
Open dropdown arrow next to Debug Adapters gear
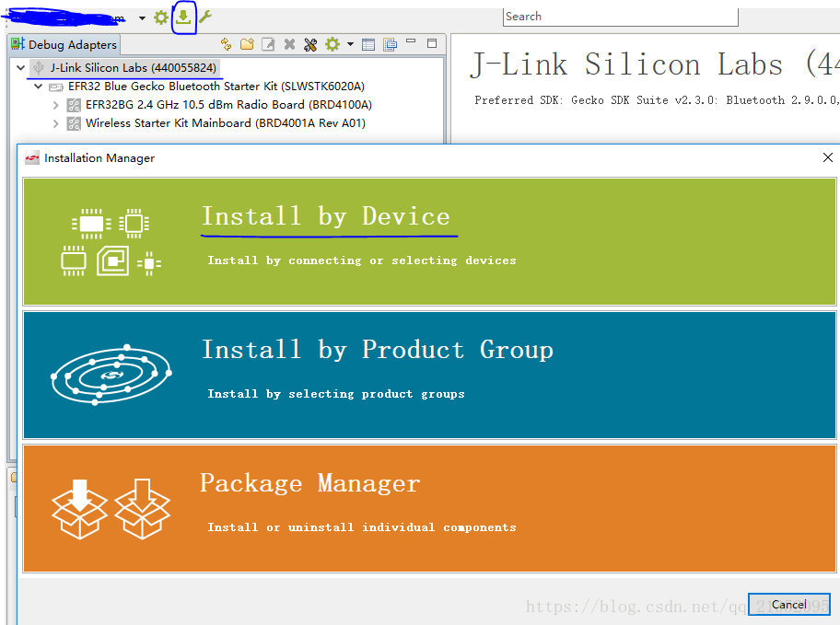click(350, 44)
